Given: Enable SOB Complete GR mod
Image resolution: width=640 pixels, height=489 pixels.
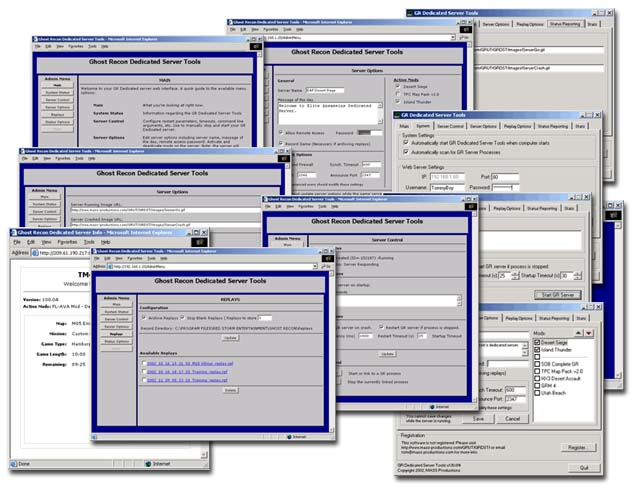Looking at the screenshot, I should (538, 364).
